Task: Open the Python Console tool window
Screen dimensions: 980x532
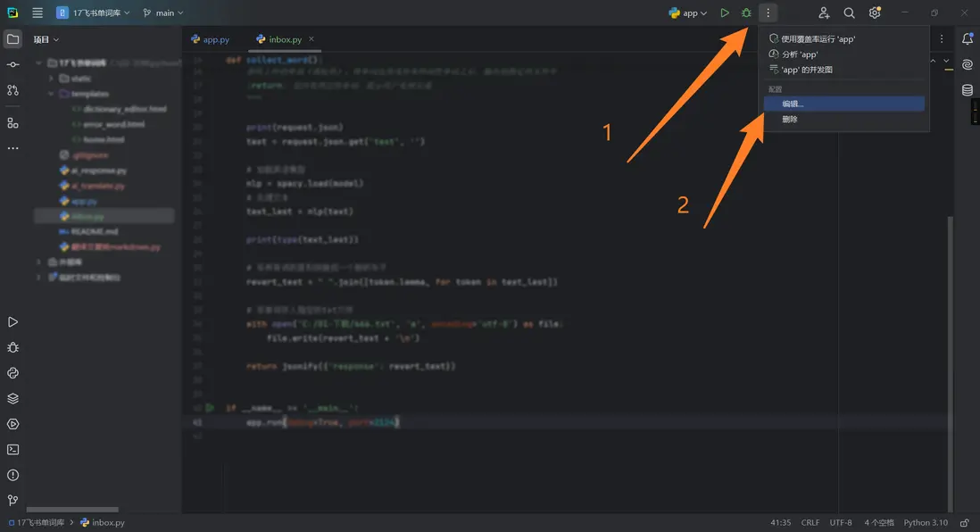Action: coord(12,373)
